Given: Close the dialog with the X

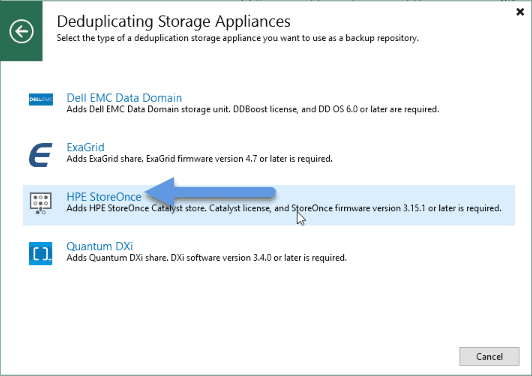Looking at the screenshot, I should coord(520,12).
